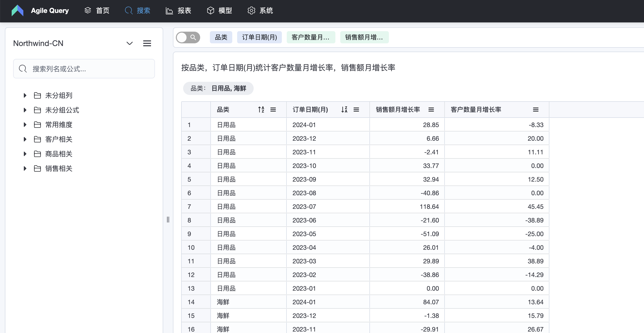Open the 客户数量月增长率 column menu
This screenshot has width=644, height=333.
[536, 110]
